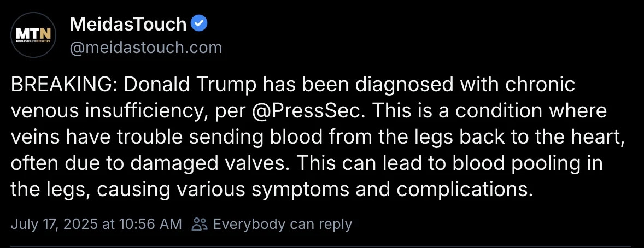Image resolution: width=644 pixels, height=248 pixels.
Task: Visit the @meidastouch.com handle
Action: [146, 47]
